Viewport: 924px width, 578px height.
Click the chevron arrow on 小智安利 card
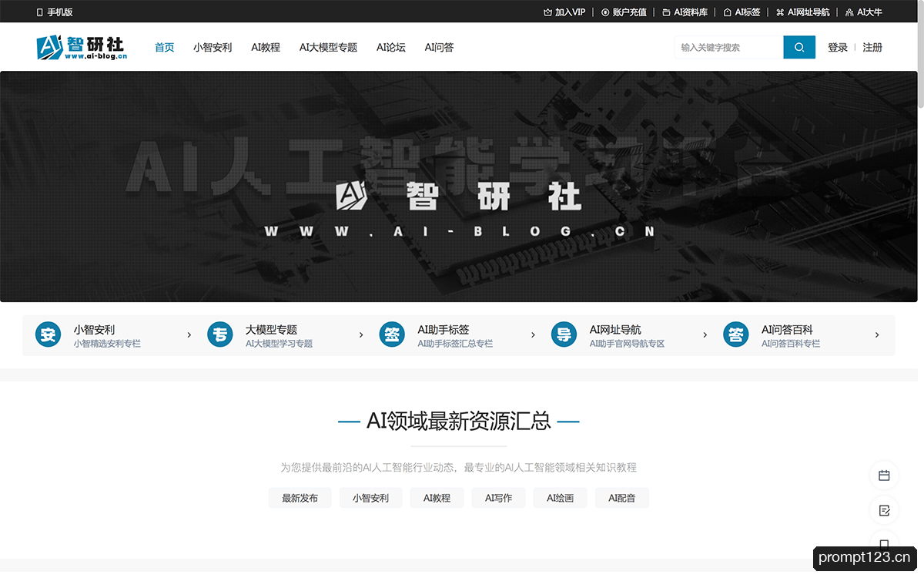tap(189, 334)
